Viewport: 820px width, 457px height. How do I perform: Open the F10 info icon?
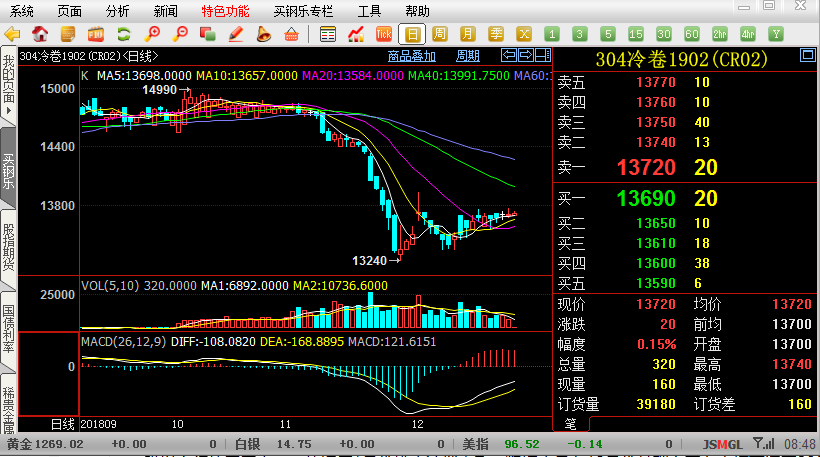96,35
